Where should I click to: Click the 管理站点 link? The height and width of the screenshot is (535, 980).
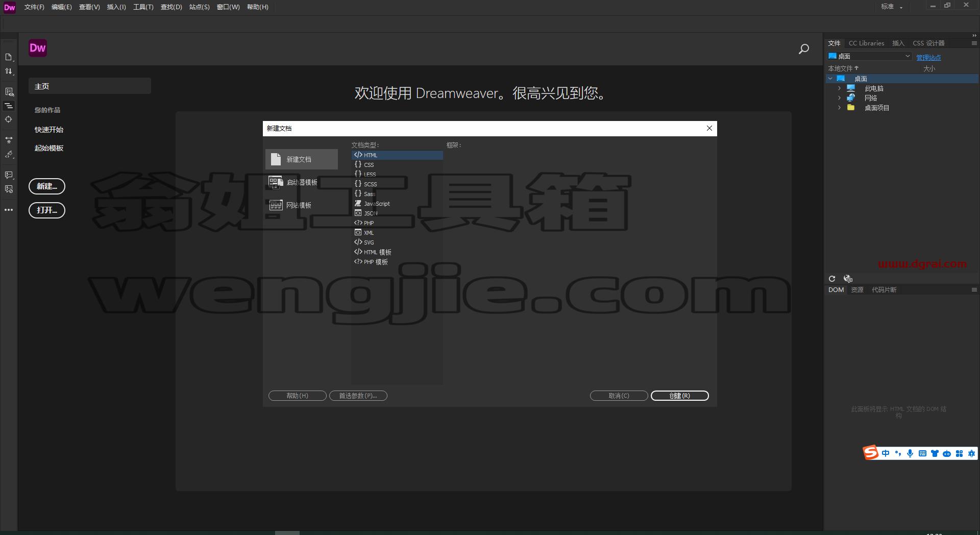point(928,58)
